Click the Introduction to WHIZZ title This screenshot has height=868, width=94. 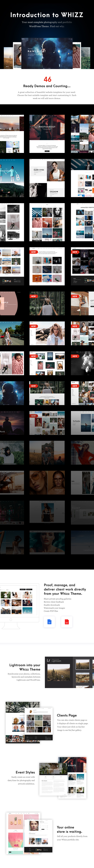click(x=47, y=15)
